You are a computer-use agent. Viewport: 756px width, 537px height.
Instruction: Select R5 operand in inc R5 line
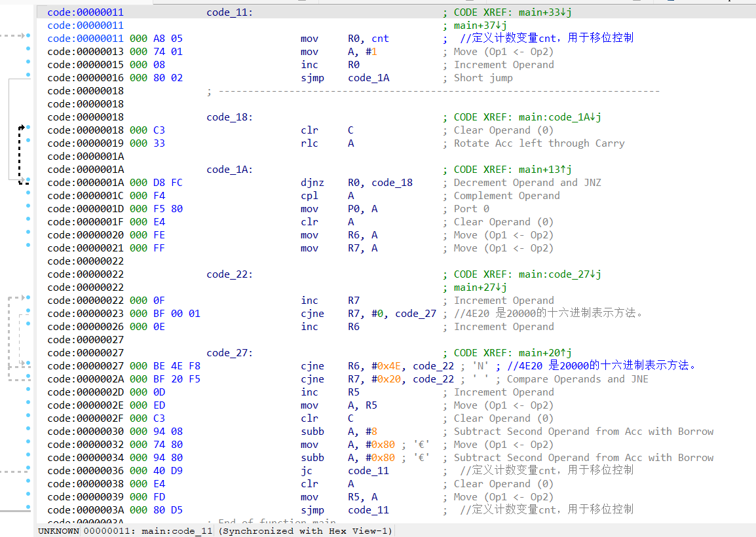(353, 392)
